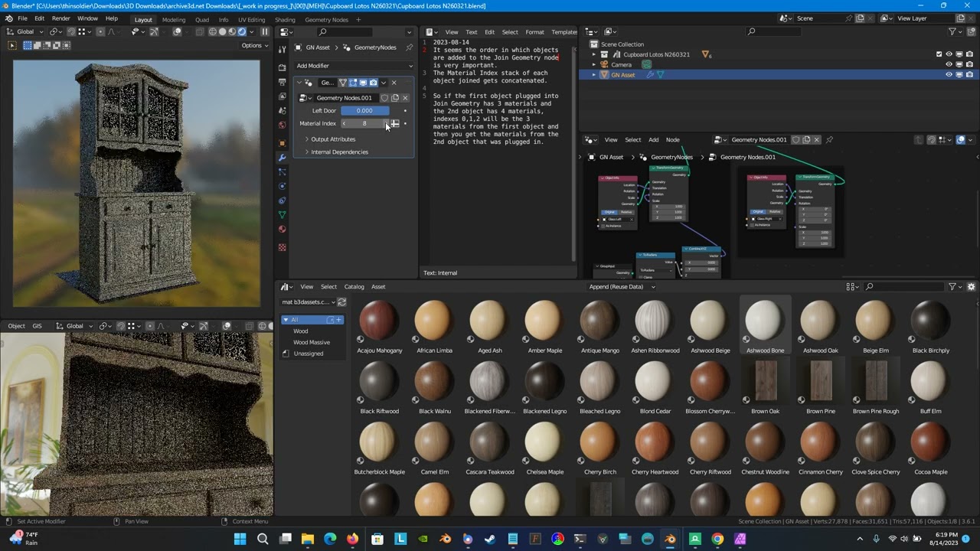Image resolution: width=980 pixels, height=551 pixels.
Task: Select the Unassigned catalog
Action: (x=309, y=354)
